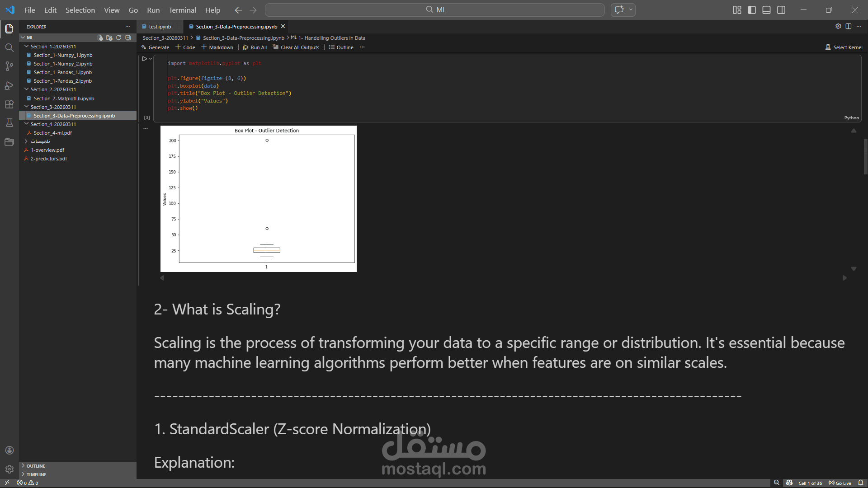The height and width of the screenshot is (488, 868).
Task: Open Run and Debug view
Action: 9,85
